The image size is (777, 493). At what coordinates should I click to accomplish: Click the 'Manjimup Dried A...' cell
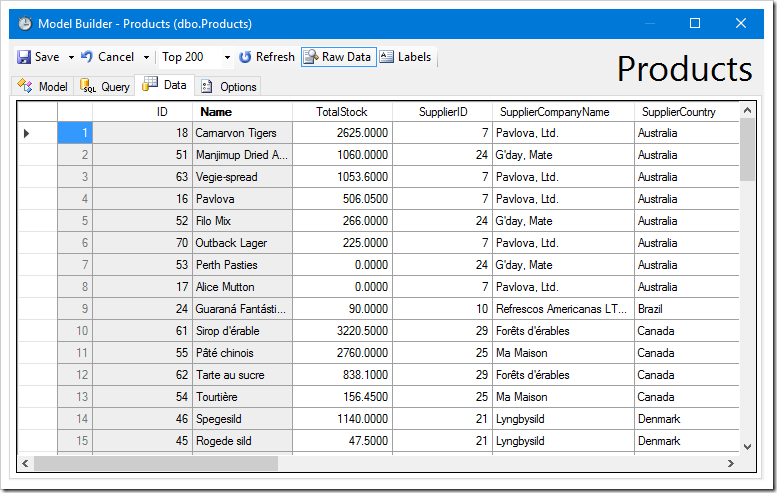pos(242,155)
